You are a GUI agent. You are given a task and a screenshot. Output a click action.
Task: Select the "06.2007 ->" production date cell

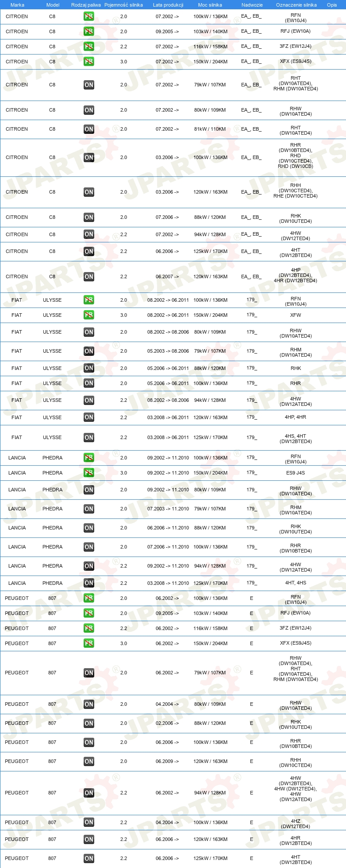click(167, 276)
